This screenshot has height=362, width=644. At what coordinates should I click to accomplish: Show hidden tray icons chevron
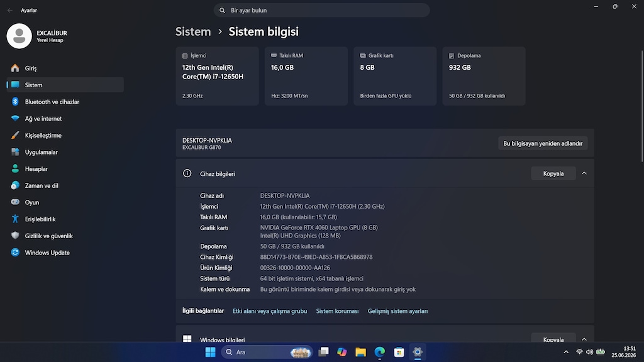point(566,352)
